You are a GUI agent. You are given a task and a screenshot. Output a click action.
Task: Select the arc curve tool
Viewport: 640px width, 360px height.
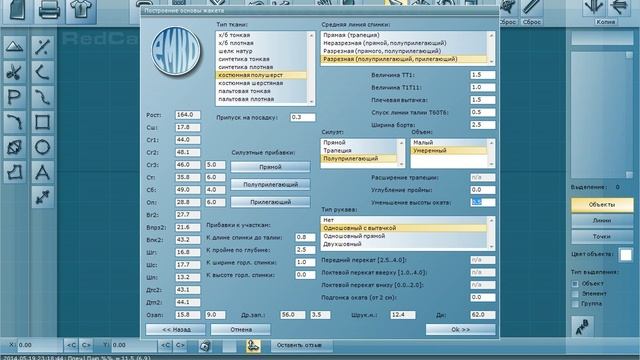14,122
